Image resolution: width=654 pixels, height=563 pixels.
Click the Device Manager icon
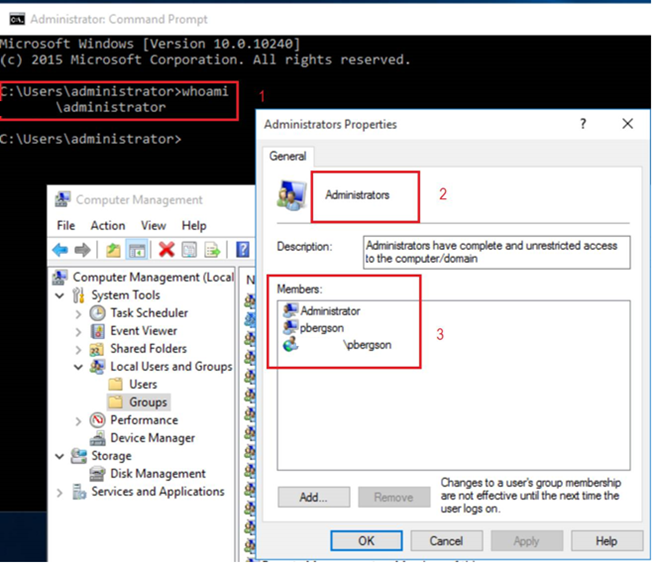[x=98, y=438]
